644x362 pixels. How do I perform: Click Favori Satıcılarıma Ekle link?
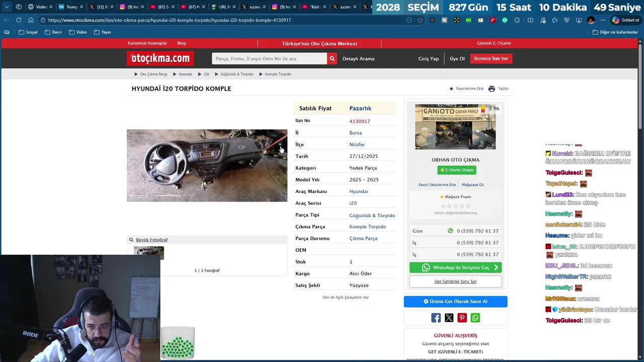point(437,185)
